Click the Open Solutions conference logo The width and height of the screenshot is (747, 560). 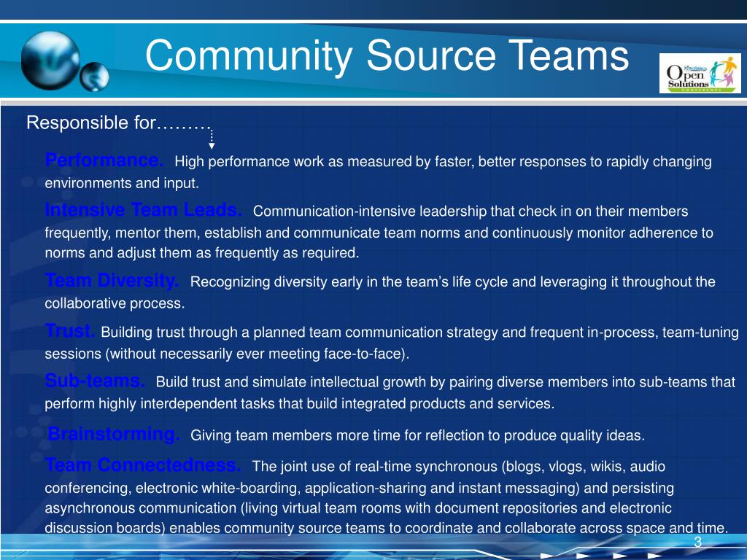tap(700, 73)
